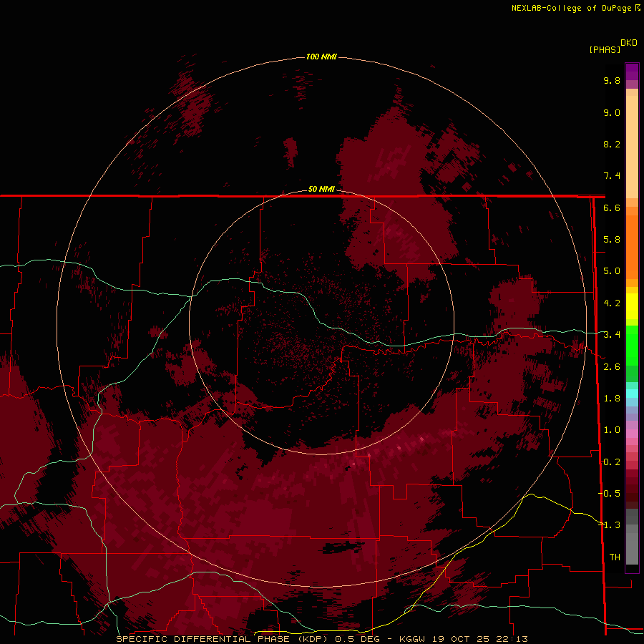The image size is (644, 644).
Task: Select the 2.6 scale label
Action: [612, 366]
